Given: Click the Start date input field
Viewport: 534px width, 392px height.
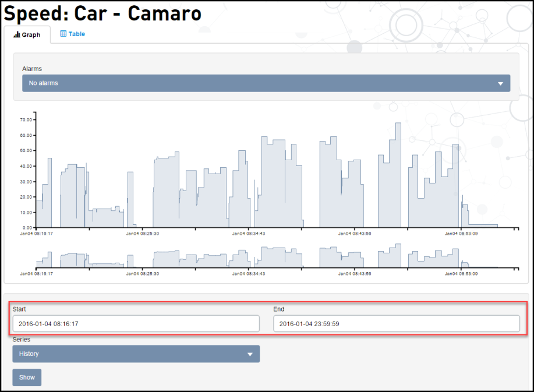Looking at the screenshot, I should click(136, 323).
